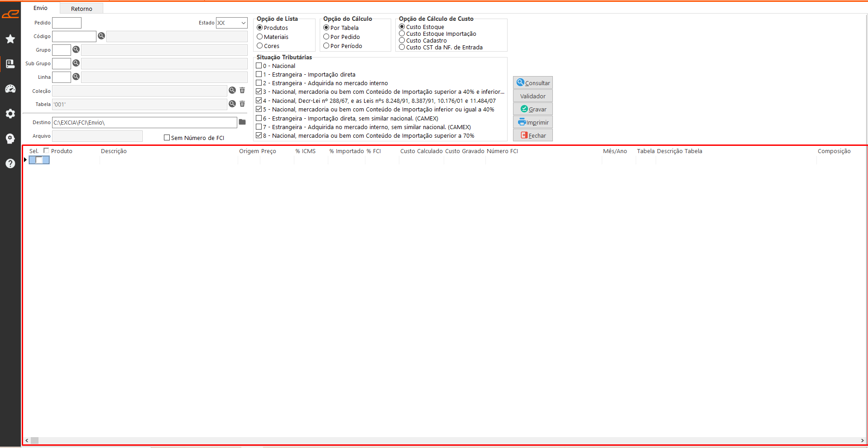868x448 pixels.
Task: Switch to the Retorno tab
Action: 82,9
